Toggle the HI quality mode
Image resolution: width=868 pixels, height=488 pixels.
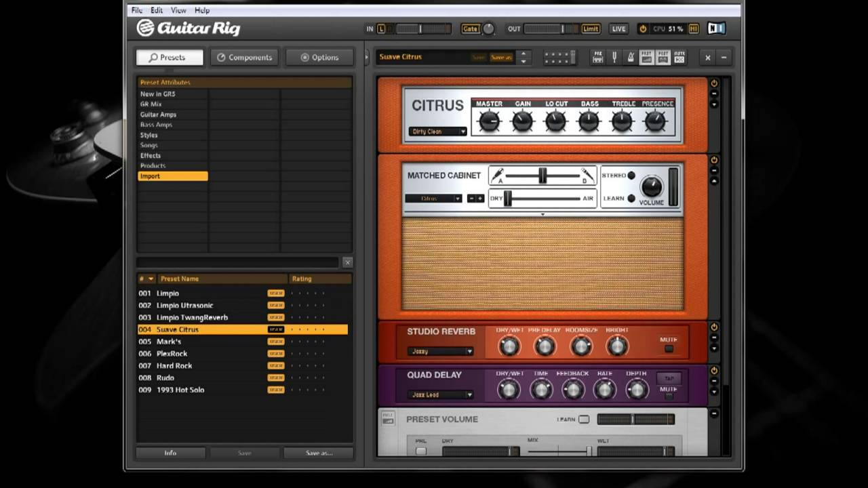tap(694, 29)
